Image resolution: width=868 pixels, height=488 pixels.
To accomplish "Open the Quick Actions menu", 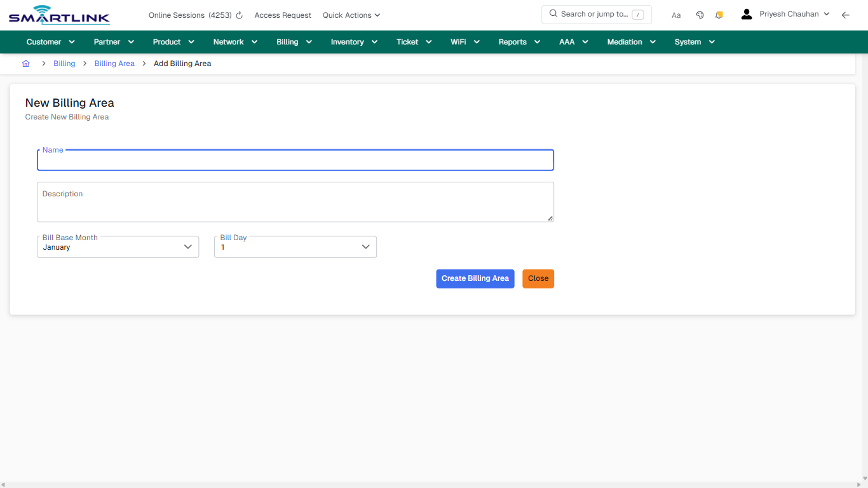I will [351, 15].
